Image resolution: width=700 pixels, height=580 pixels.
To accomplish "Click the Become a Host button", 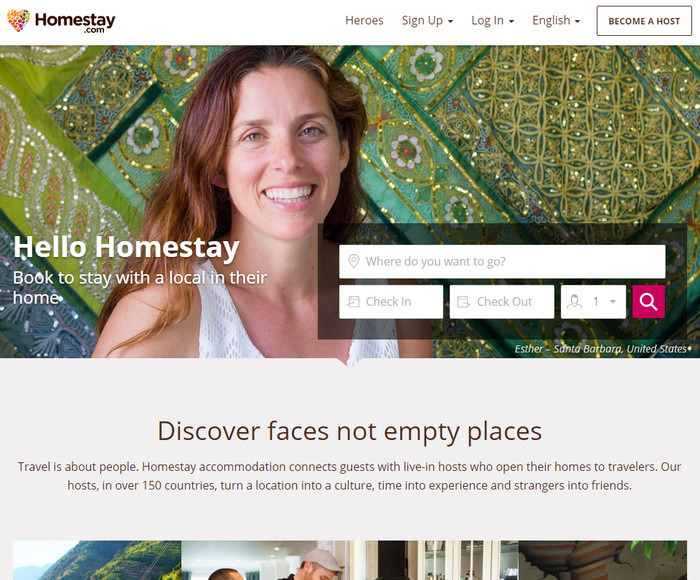I will (644, 21).
